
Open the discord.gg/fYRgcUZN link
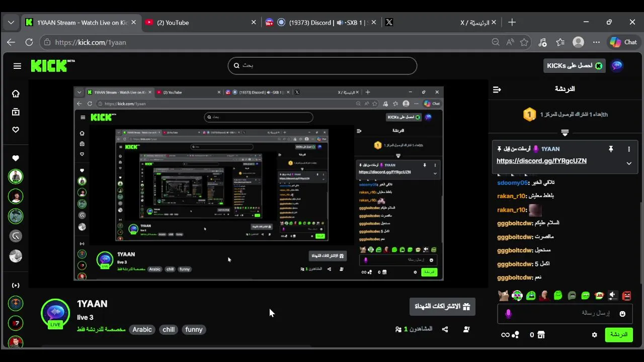(x=541, y=161)
